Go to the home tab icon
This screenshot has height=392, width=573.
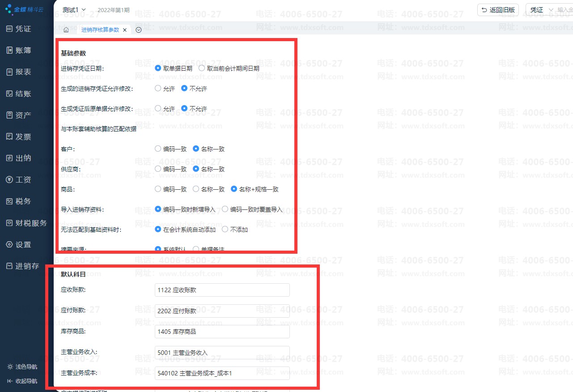coord(66,30)
